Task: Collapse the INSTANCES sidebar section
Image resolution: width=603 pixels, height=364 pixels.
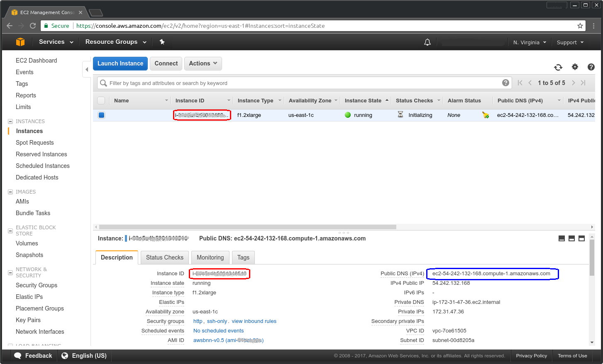Action: coord(10,121)
